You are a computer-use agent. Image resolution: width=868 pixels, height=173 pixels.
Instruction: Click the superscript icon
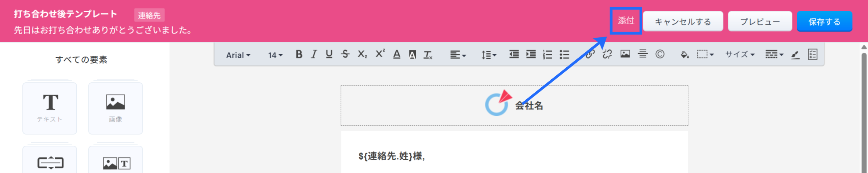380,54
